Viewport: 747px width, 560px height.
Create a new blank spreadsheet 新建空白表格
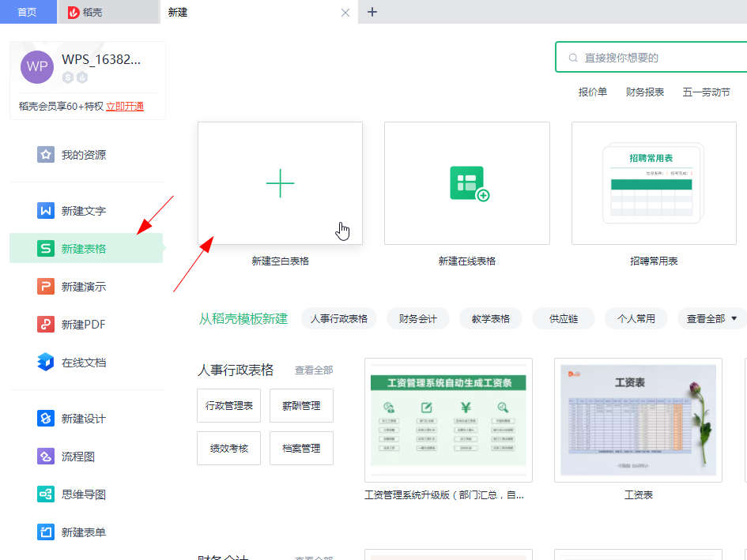tap(280, 183)
